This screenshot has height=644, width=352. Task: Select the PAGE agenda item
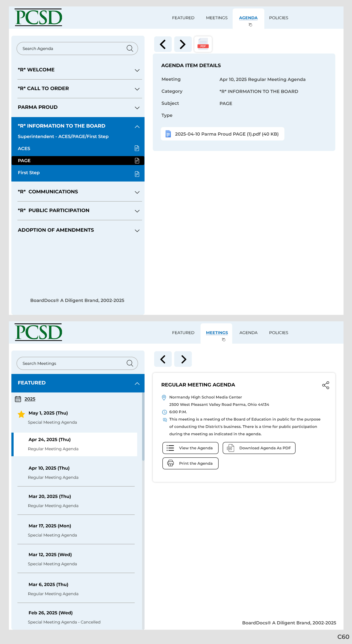pyautogui.click(x=78, y=161)
